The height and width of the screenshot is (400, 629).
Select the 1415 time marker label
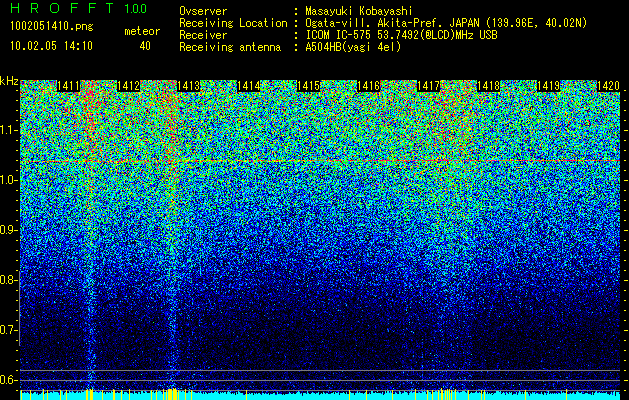pyautogui.click(x=308, y=86)
